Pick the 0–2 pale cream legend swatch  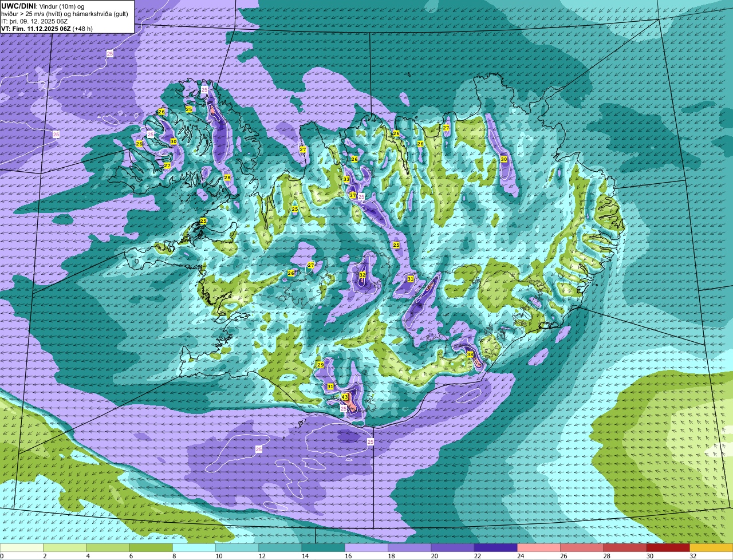[x=22, y=547]
